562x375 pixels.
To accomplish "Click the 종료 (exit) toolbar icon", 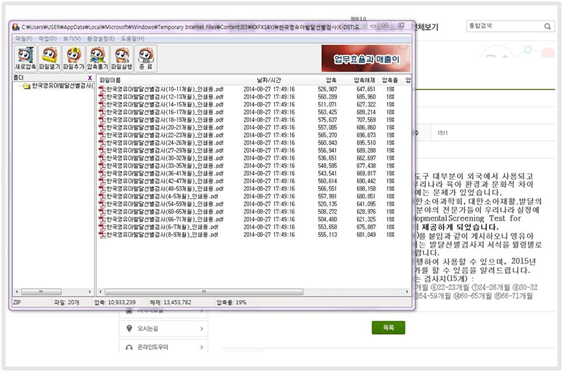I will click(x=146, y=58).
